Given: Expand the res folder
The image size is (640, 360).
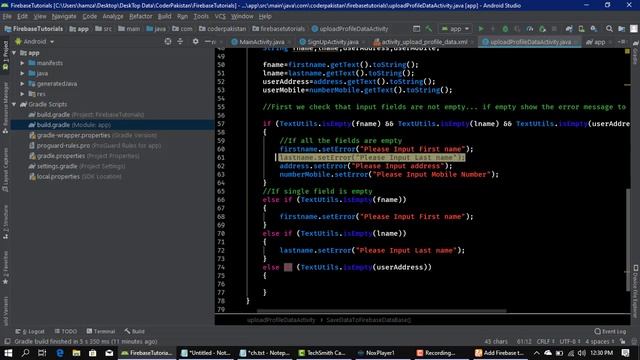Looking at the screenshot, I should pos(22,94).
